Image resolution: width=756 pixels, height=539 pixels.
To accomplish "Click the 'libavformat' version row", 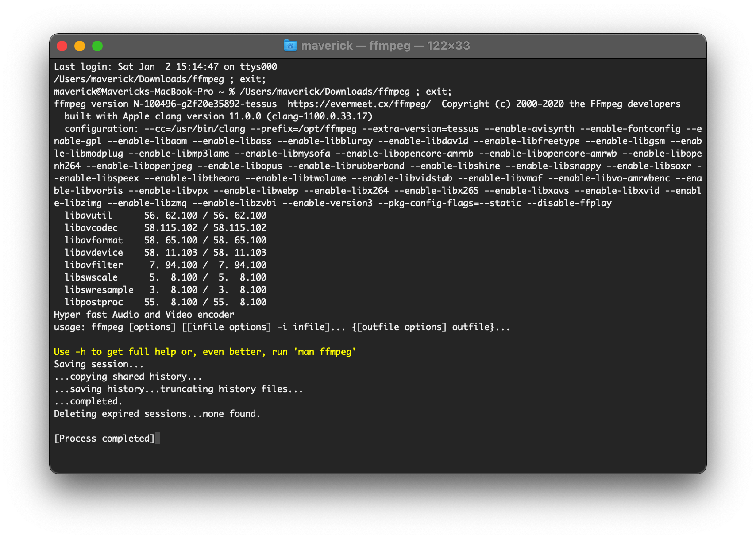I will pyautogui.click(x=166, y=240).
